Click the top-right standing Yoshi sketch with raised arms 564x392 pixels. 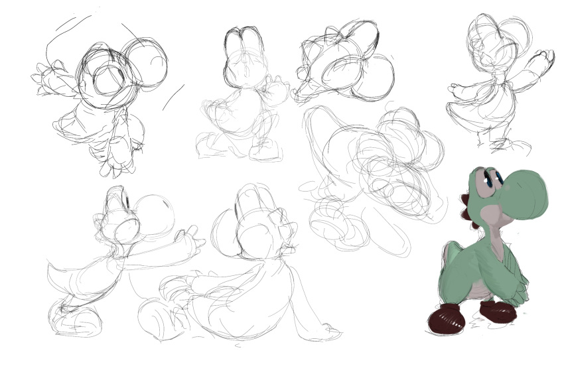point(501,84)
